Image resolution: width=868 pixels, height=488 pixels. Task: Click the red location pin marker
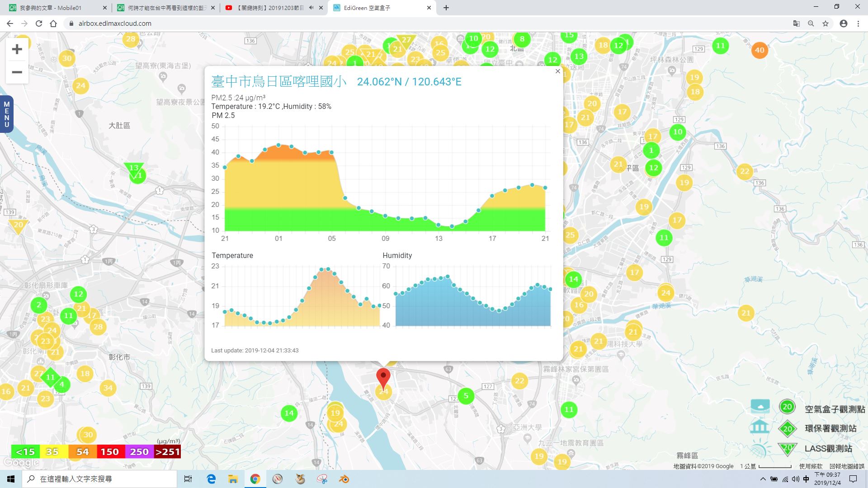pos(383,379)
